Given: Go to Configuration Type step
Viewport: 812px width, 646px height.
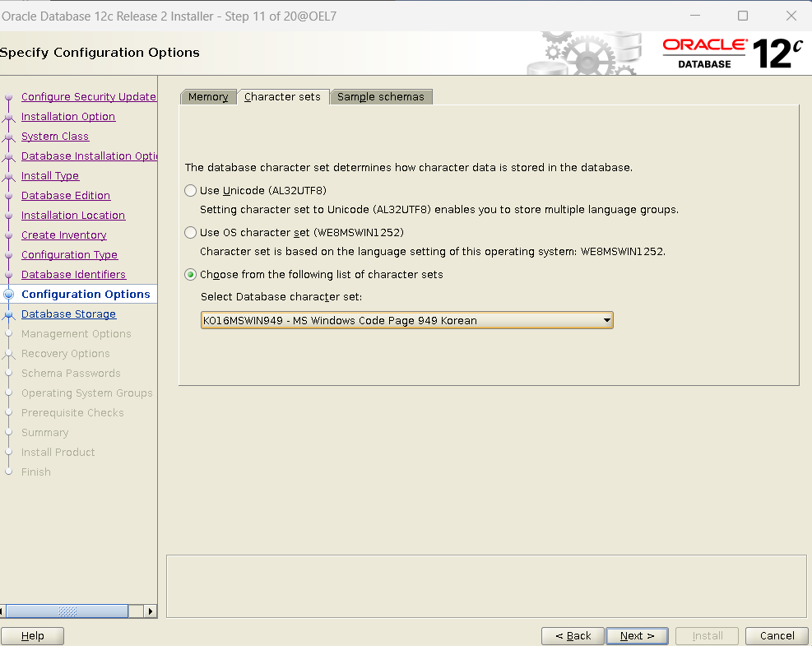Looking at the screenshot, I should click(x=69, y=254).
